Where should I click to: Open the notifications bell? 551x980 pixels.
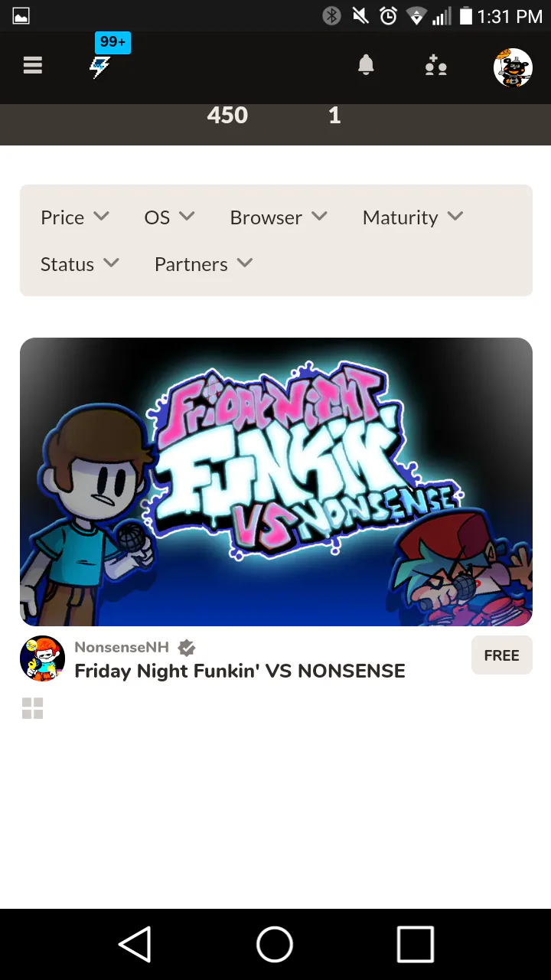click(366, 66)
